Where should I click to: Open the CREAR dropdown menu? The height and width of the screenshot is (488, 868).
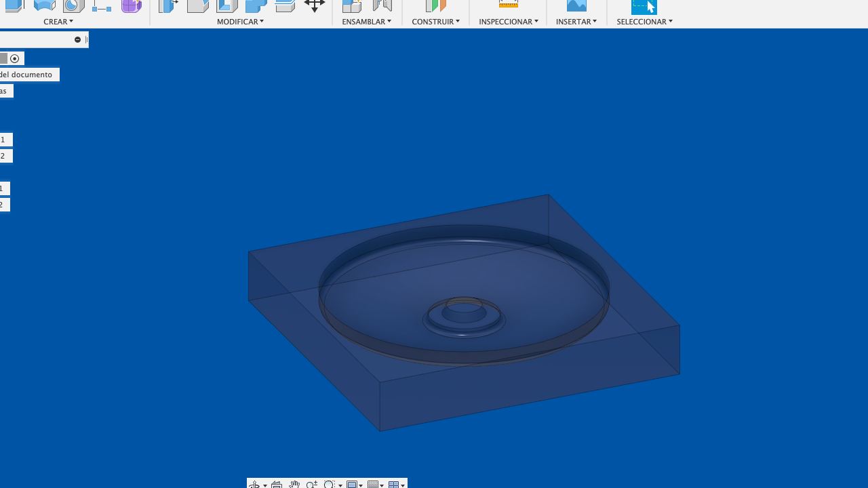pyautogui.click(x=58, y=22)
